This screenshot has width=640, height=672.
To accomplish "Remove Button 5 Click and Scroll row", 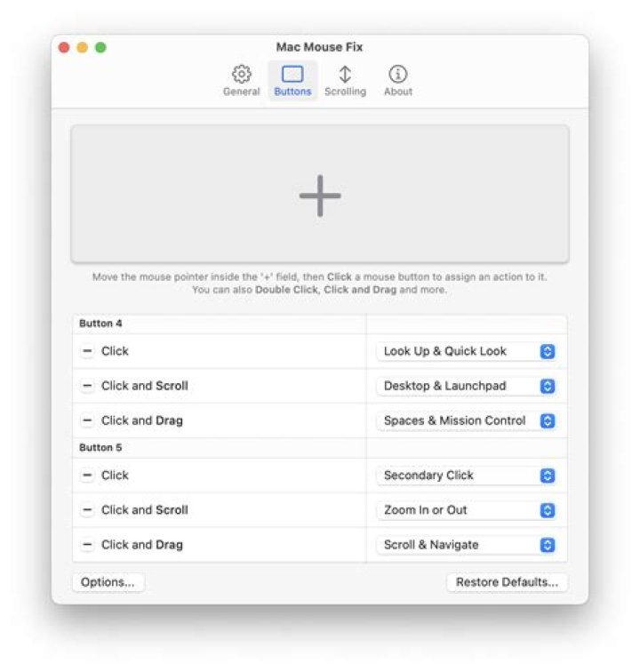I will click(x=87, y=510).
